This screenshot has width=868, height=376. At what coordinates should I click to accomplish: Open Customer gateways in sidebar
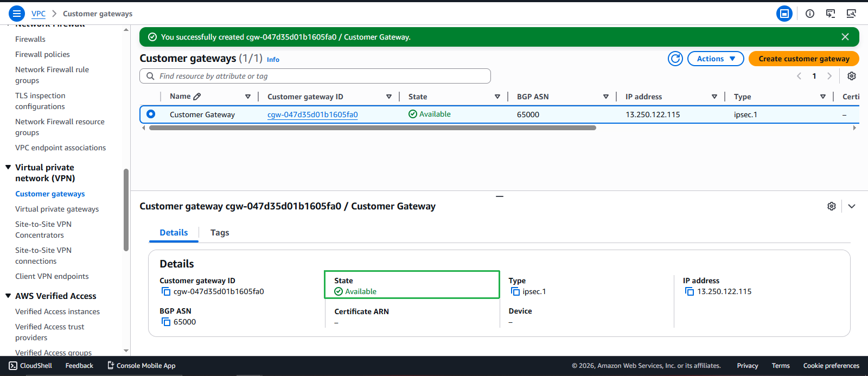[50, 194]
